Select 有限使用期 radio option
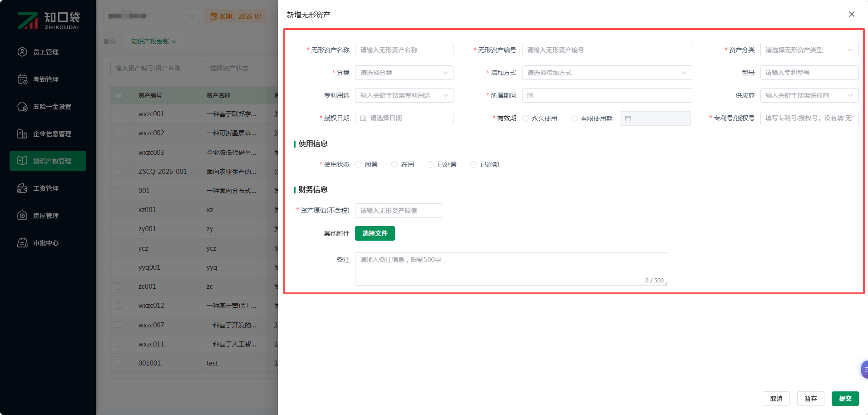The width and height of the screenshot is (868, 415). coord(574,119)
